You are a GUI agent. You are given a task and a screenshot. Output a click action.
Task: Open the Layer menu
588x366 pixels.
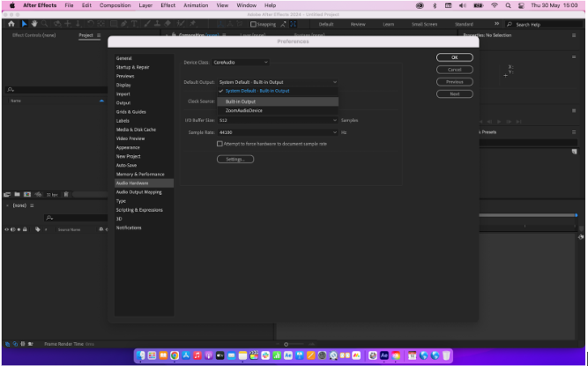tap(145, 5)
